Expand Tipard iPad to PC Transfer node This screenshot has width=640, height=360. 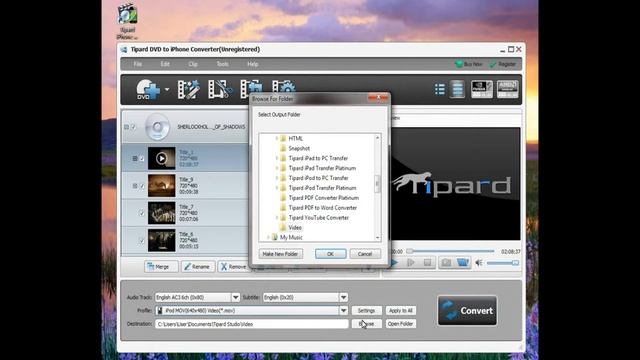pyautogui.click(x=277, y=158)
